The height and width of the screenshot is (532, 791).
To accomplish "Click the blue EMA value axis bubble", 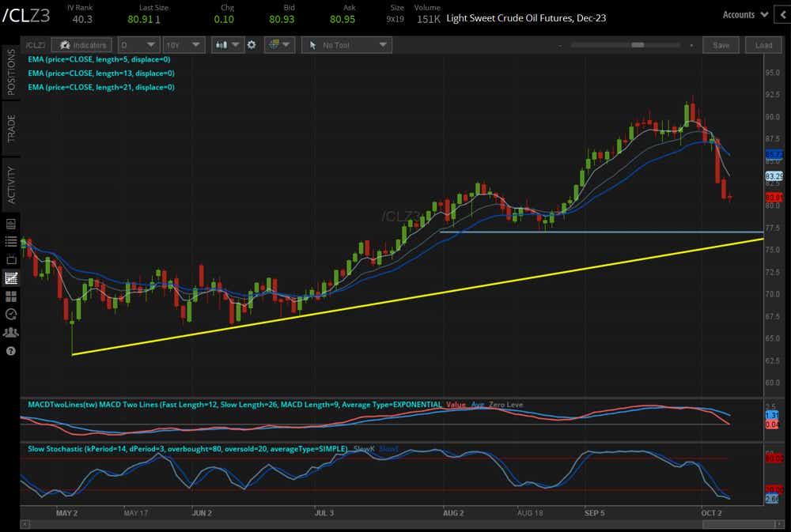I will pyautogui.click(x=774, y=154).
